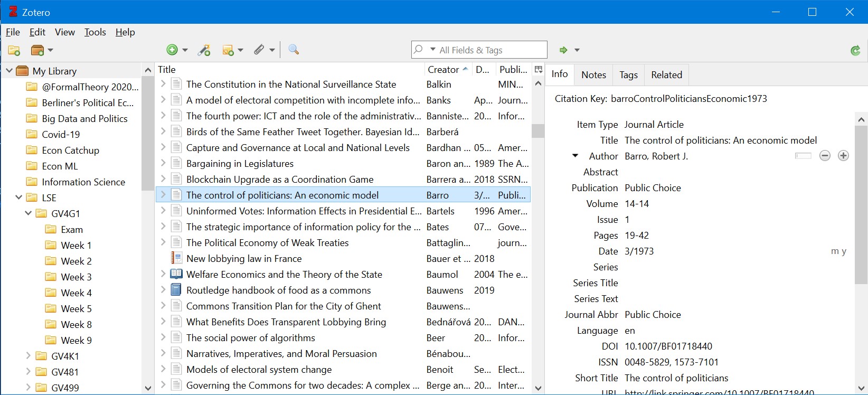Switch to the Notes tab
This screenshot has width=868, height=395.
(x=593, y=75)
